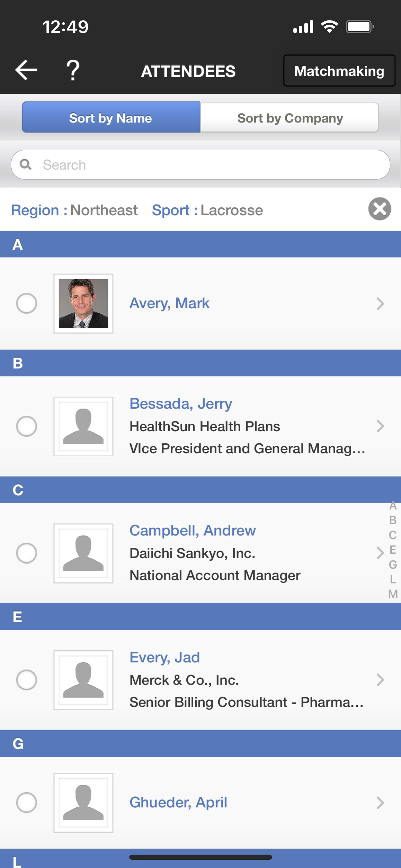Open help via question mark icon
Image resolution: width=401 pixels, height=868 pixels.
tap(73, 70)
